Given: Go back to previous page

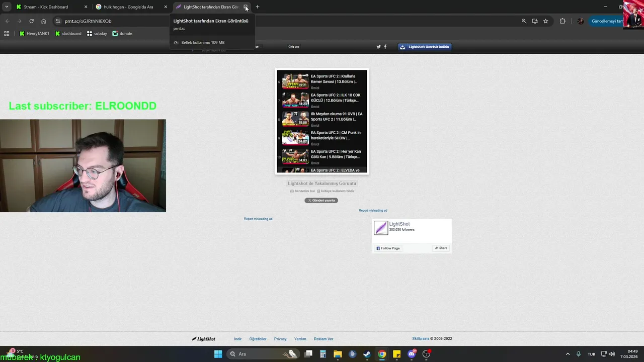Looking at the screenshot, I should 7,21.
